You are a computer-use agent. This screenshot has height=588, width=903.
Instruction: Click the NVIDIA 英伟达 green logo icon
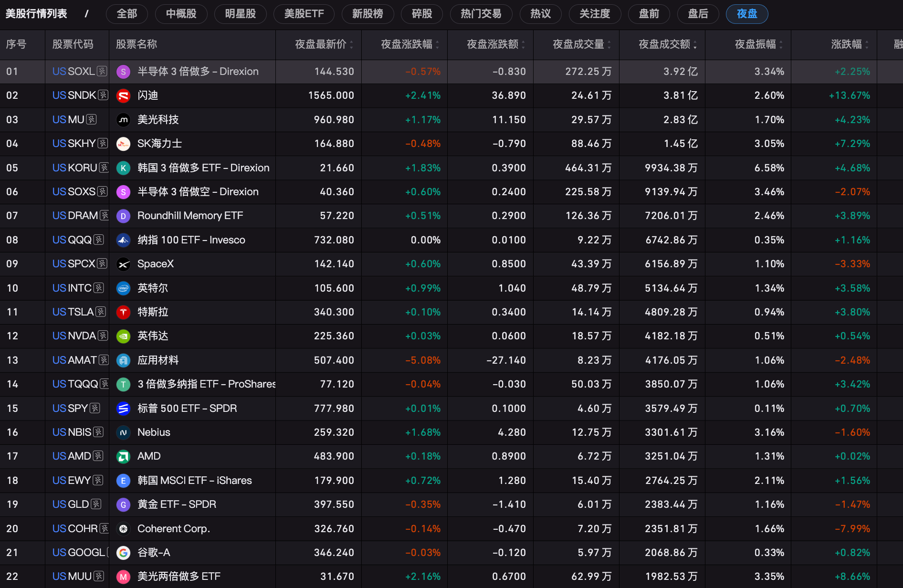click(x=123, y=336)
